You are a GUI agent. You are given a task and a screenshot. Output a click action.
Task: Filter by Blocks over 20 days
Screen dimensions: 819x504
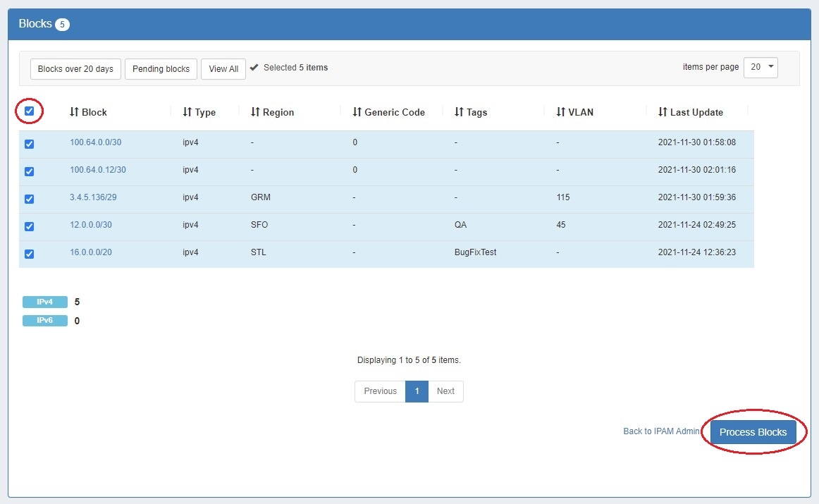[x=75, y=69]
